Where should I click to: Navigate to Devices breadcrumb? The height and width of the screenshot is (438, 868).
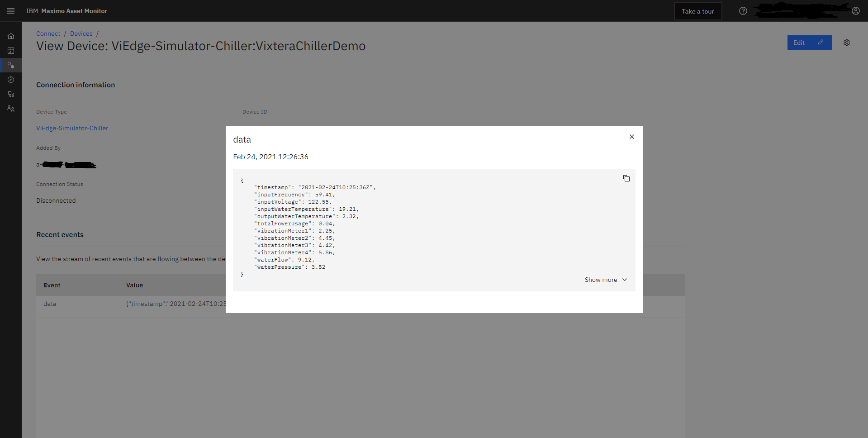coord(81,33)
